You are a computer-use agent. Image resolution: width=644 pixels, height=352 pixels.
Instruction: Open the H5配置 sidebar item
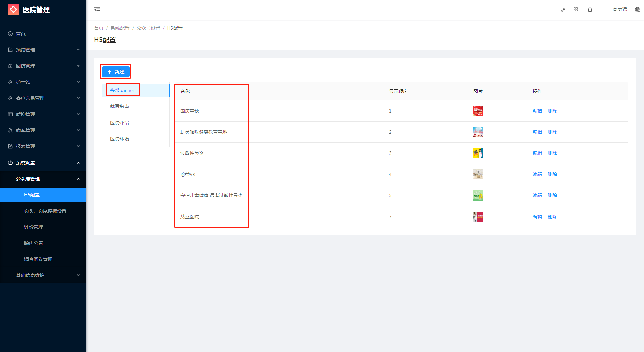pyautogui.click(x=43, y=195)
